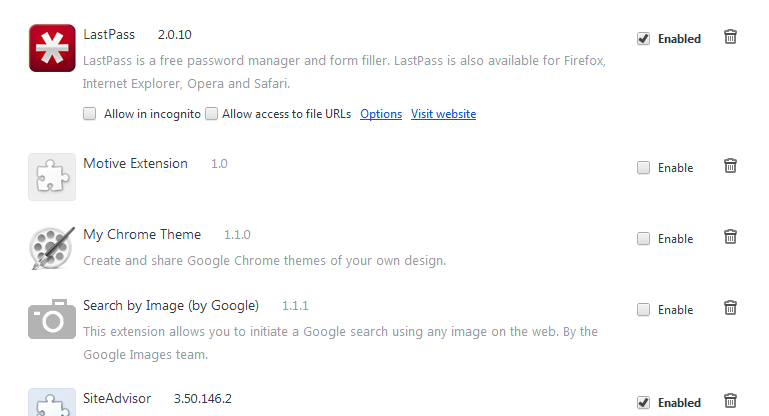Uncheck the LastPass Enabled checkbox
The height and width of the screenshot is (416, 769).
(643, 39)
